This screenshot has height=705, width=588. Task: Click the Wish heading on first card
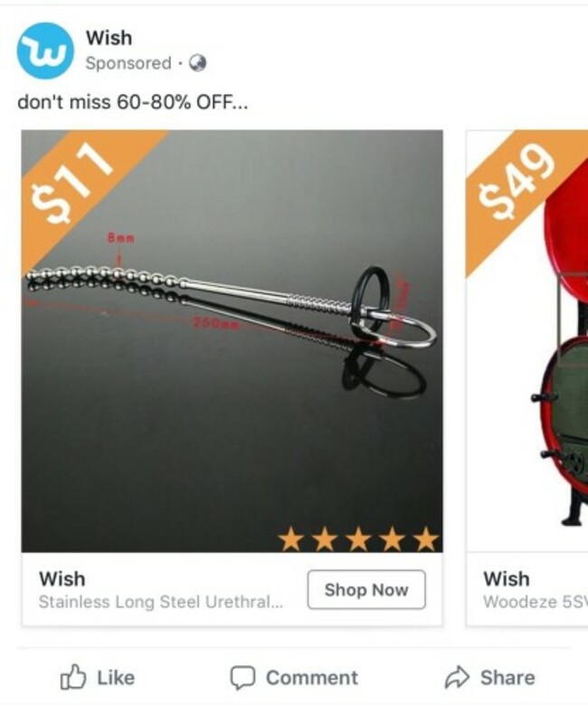[62, 578]
